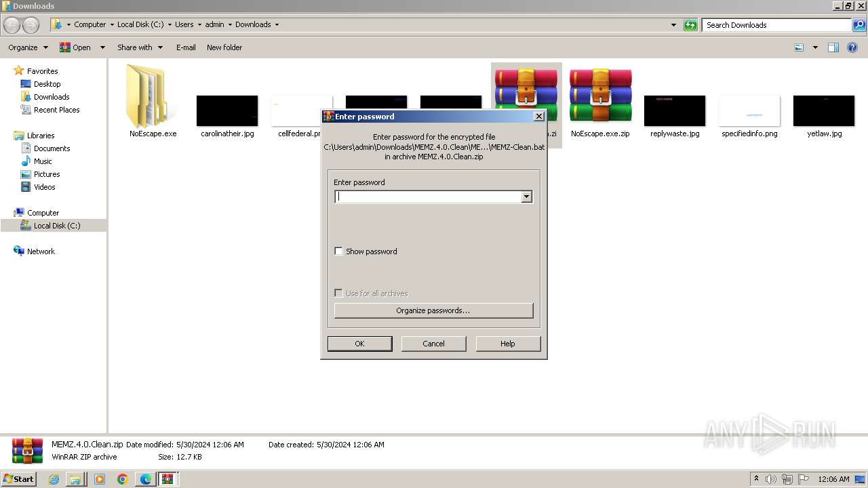Image resolution: width=868 pixels, height=488 pixels.
Task: Click the Change your view icon
Action: tap(799, 47)
